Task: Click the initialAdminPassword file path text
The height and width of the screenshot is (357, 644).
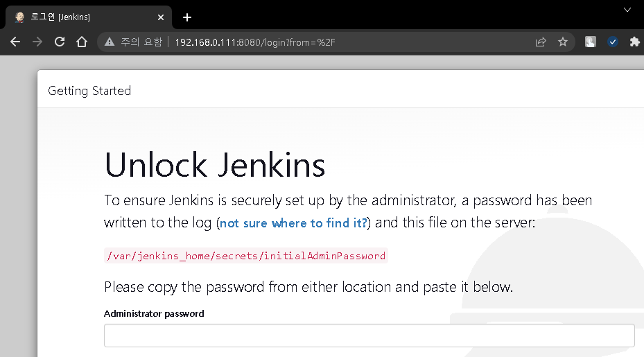Action: pos(246,256)
